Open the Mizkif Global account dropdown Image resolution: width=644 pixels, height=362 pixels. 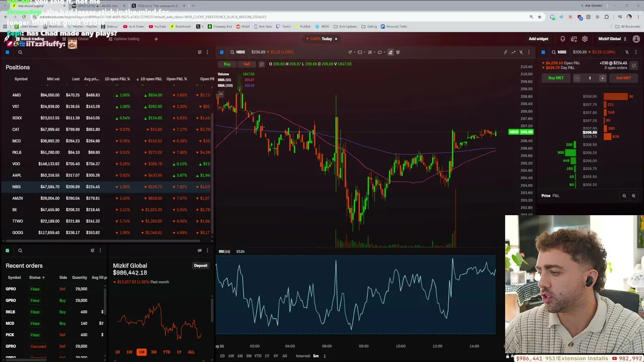[x=612, y=39]
